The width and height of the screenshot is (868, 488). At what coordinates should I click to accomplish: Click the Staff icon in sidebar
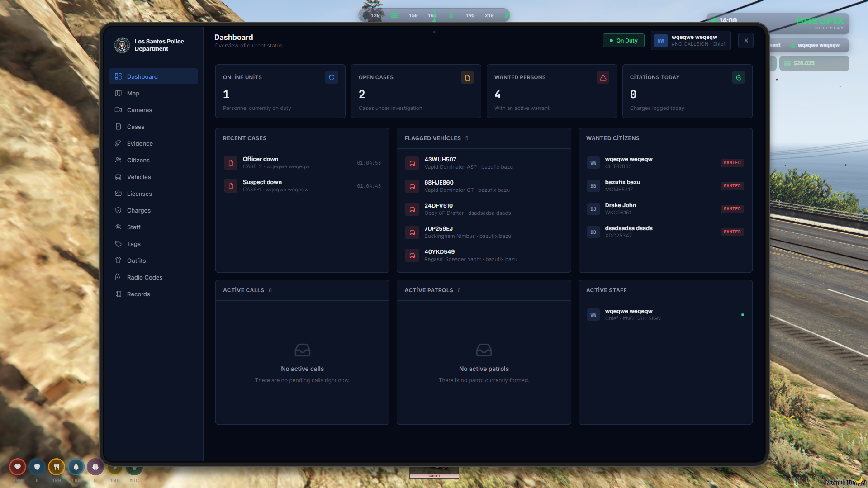click(118, 227)
